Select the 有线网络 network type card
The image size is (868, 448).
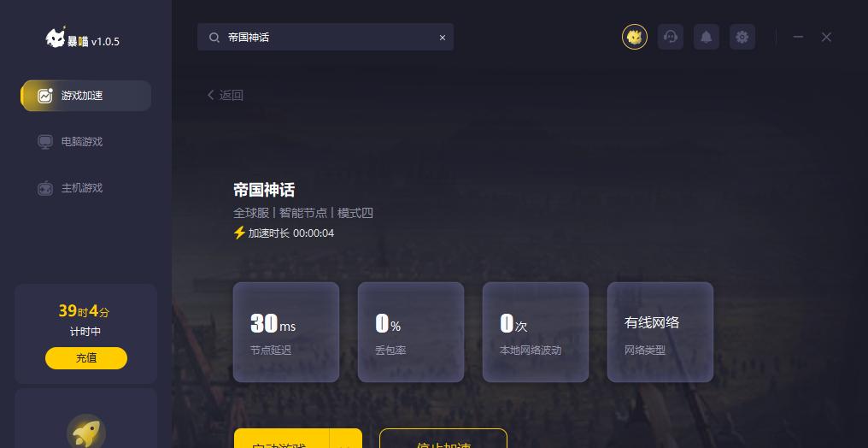click(x=660, y=333)
